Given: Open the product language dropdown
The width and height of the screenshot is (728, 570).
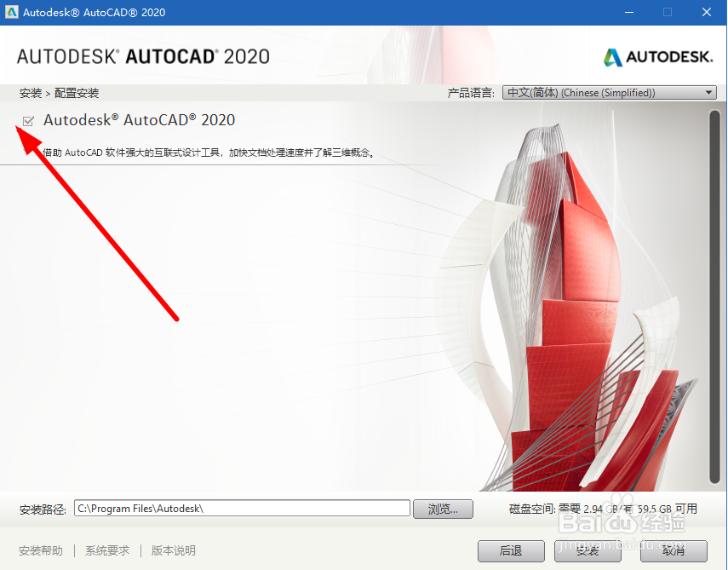Looking at the screenshot, I should [x=609, y=93].
